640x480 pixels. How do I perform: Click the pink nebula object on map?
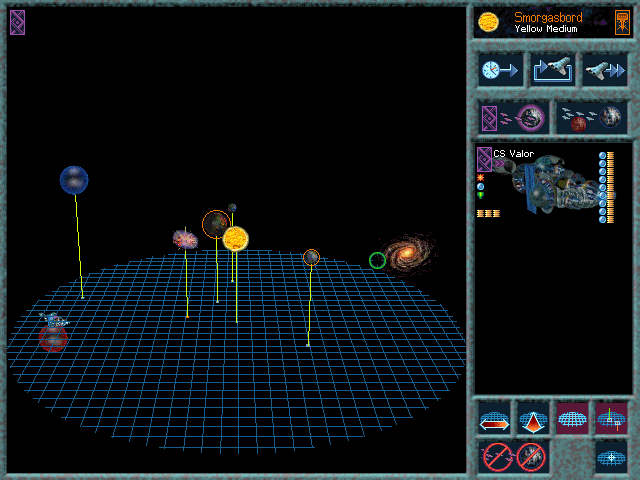[x=185, y=239]
